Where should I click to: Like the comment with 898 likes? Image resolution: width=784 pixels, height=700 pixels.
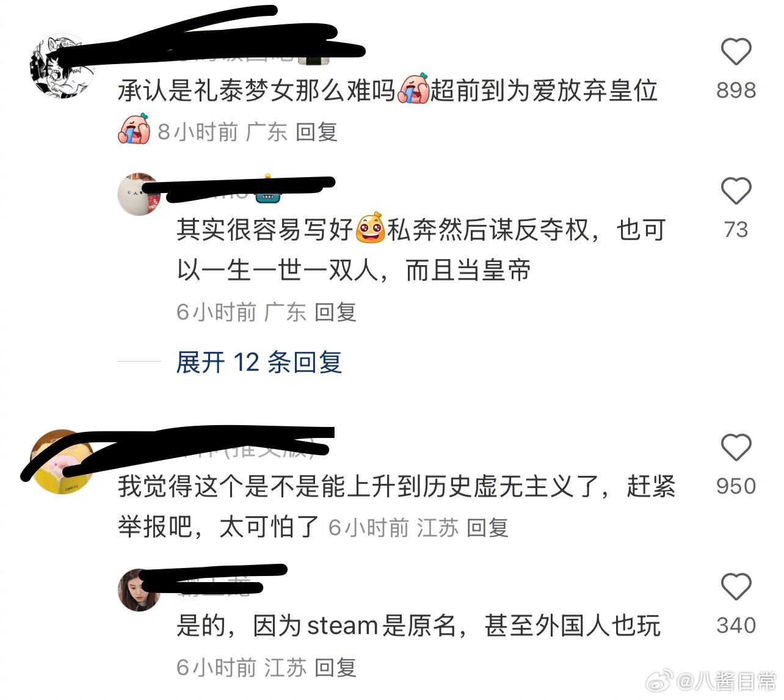736,52
